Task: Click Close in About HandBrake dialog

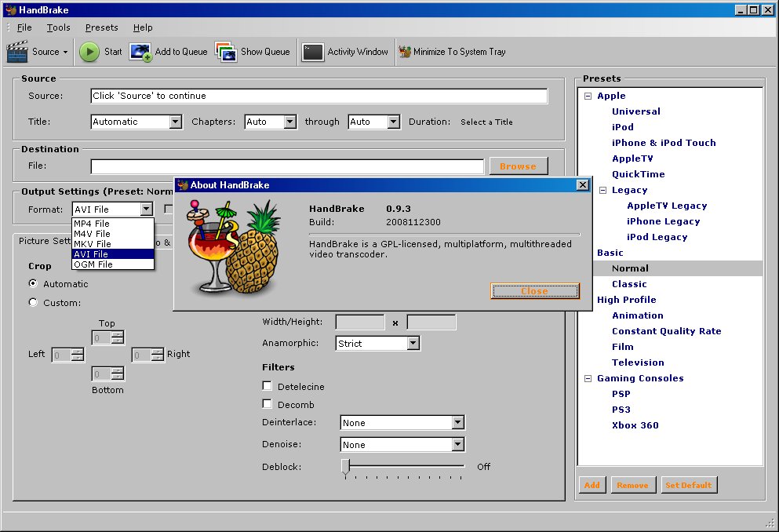Action: 535,291
